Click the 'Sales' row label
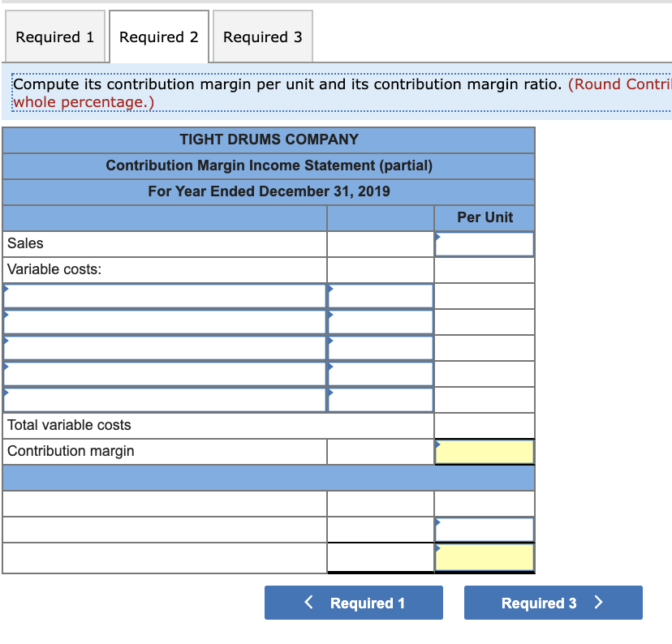 click(25, 243)
